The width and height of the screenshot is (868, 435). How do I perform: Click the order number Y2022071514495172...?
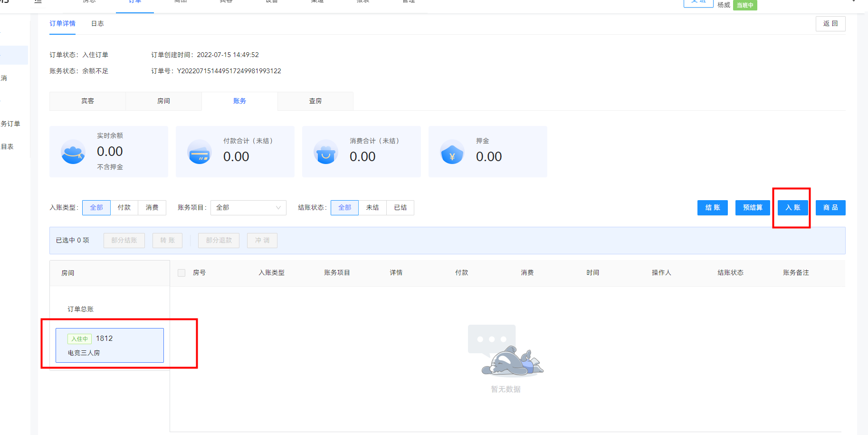pyautogui.click(x=229, y=71)
